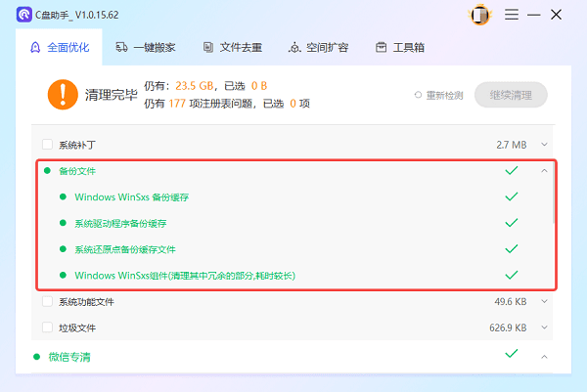Click checkmark for 系统驱动程序备份缓存

(512, 223)
